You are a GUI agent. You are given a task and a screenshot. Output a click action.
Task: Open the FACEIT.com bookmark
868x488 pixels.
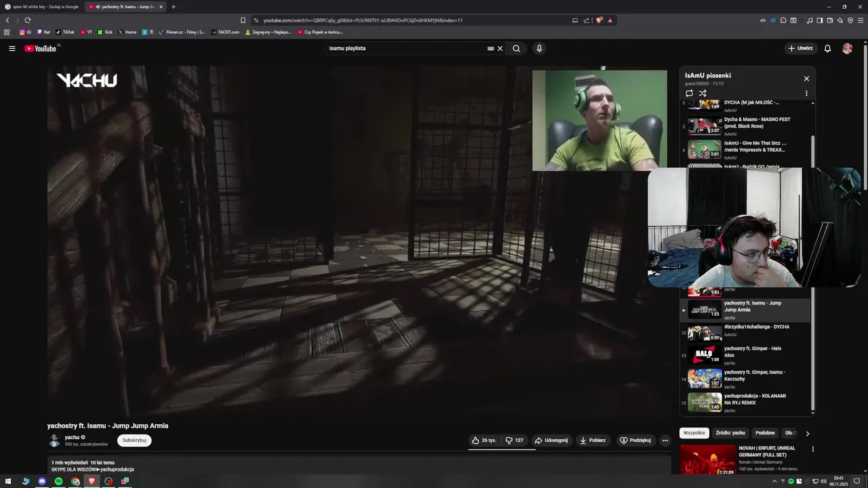[x=226, y=32]
